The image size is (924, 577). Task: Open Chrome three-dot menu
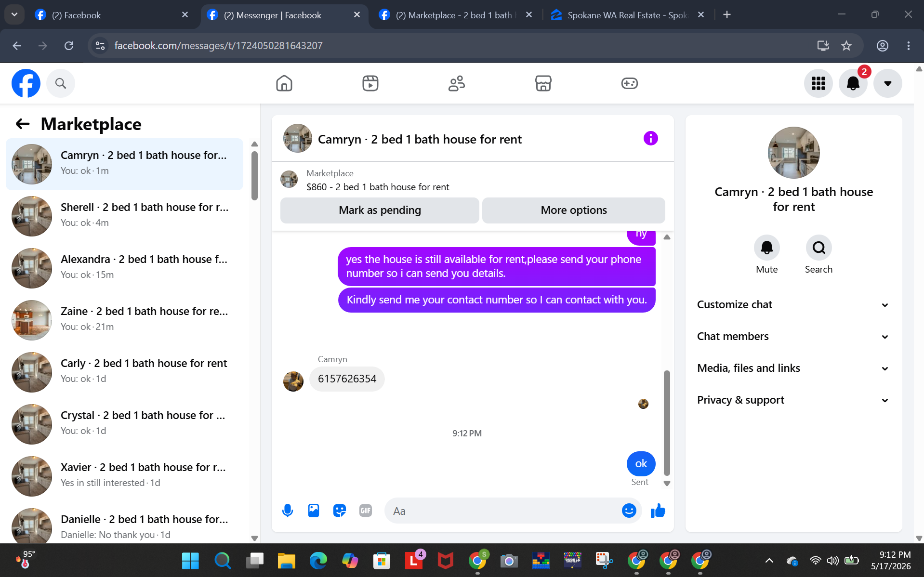click(909, 46)
